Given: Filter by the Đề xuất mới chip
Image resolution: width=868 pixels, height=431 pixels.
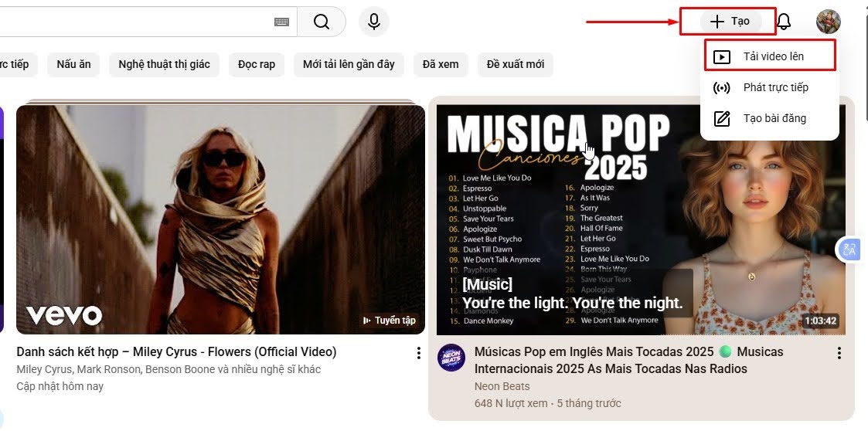Looking at the screenshot, I should 516,64.
